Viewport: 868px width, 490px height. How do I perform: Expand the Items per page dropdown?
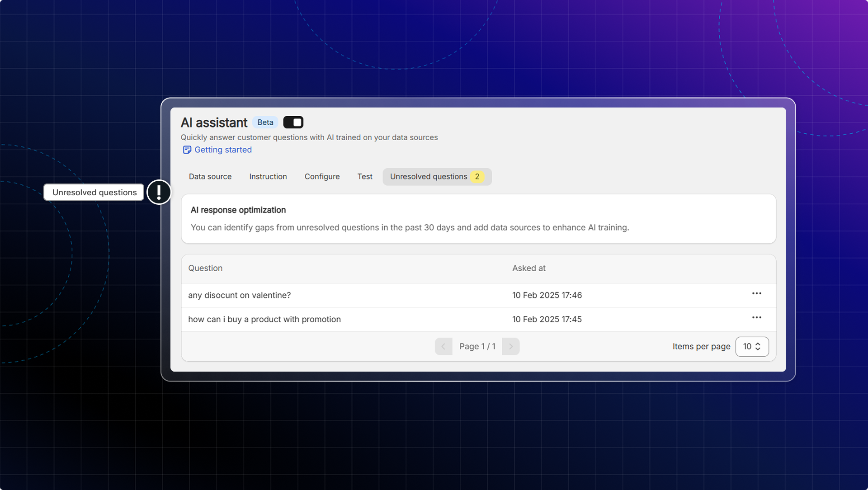751,347
